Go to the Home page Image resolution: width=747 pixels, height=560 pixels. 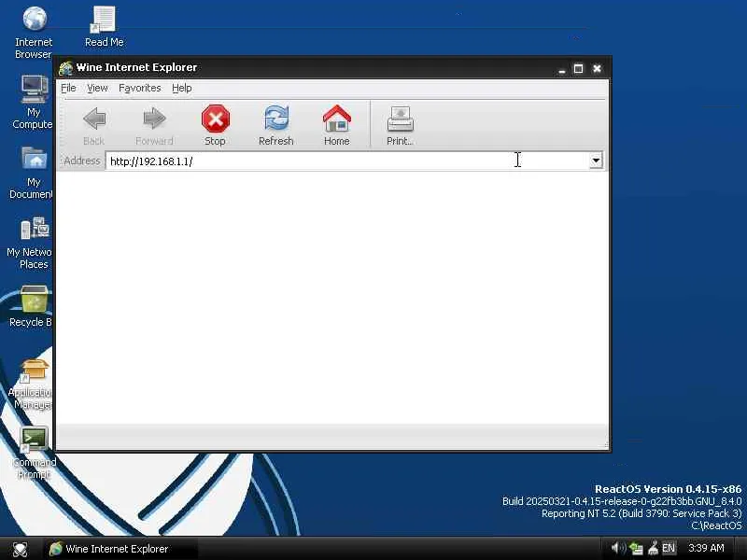pyautogui.click(x=337, y=126)
